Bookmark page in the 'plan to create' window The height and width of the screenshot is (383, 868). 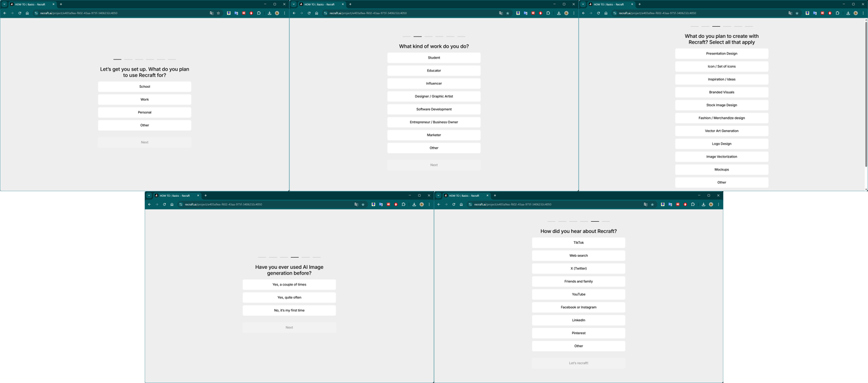[797, 13]
